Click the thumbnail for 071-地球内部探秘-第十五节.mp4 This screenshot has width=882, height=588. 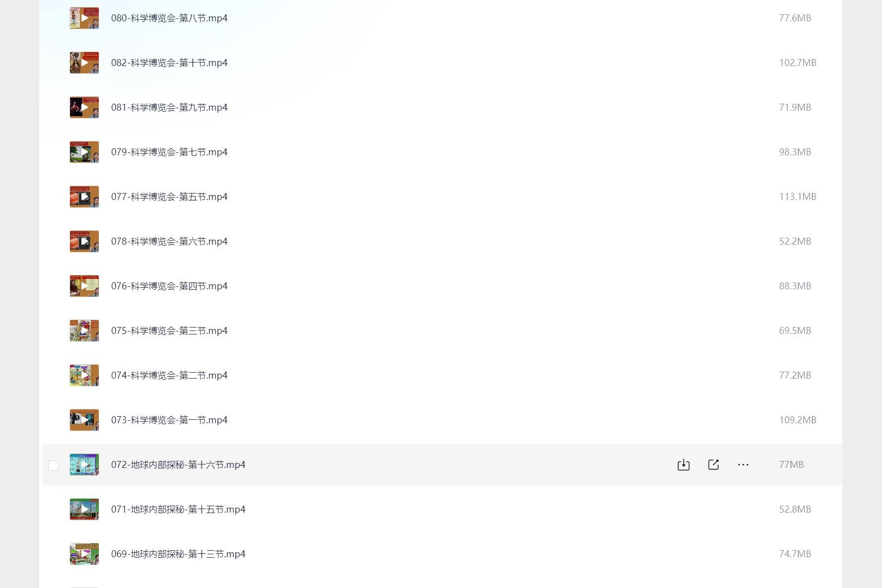84,509
